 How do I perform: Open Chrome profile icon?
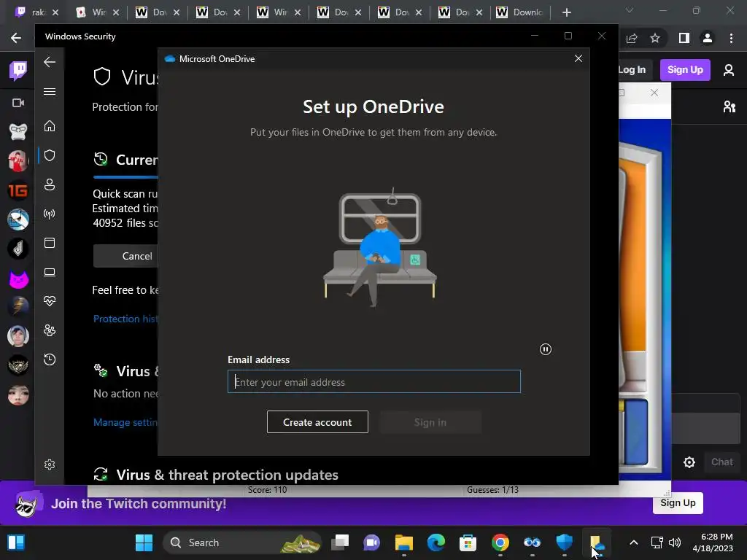(x=708, y=38)
